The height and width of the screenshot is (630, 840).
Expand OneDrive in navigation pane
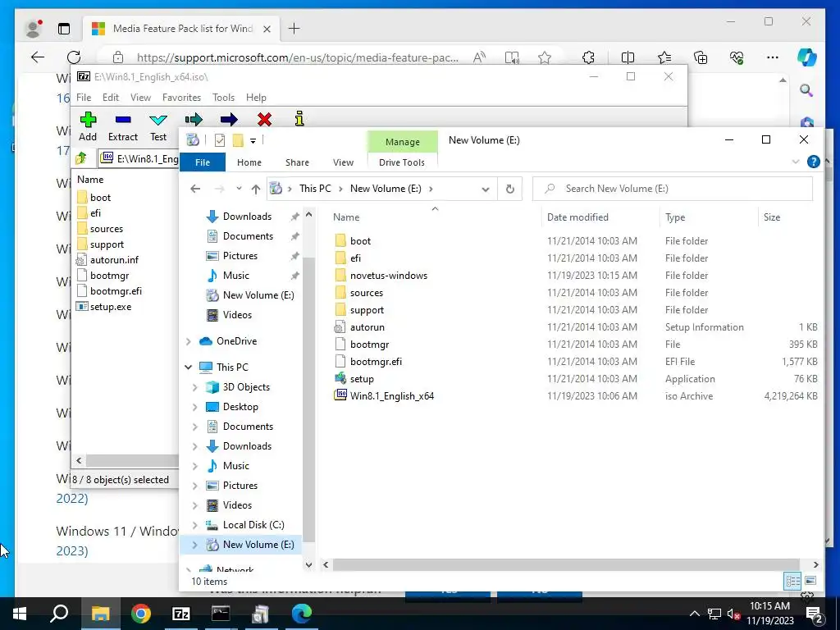point(189,341)
